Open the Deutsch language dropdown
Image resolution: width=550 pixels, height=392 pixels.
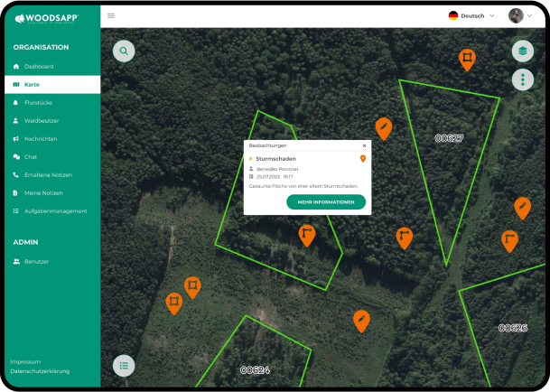(472, 16)
